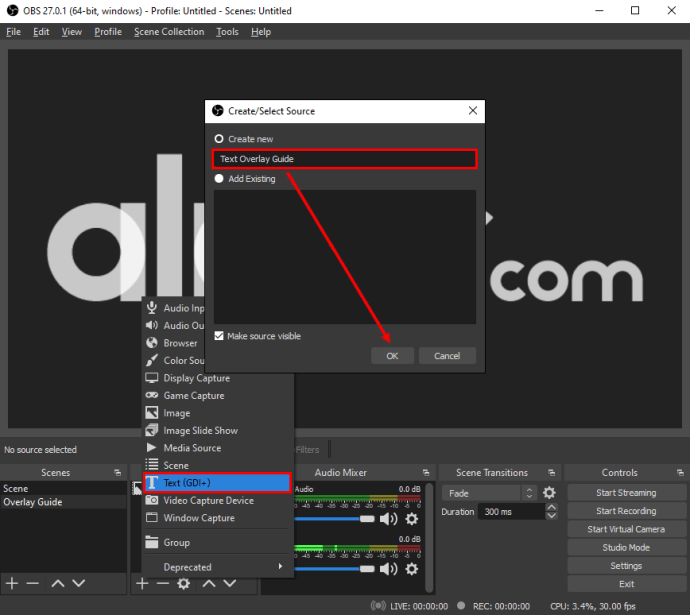Move scene up with Scenes up arrow

[58, 583]
